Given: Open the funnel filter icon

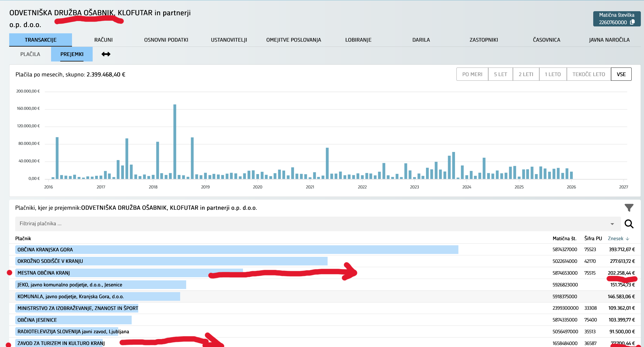Looking at the screenshot, I should pyautogui.click(x=629, y=208).
